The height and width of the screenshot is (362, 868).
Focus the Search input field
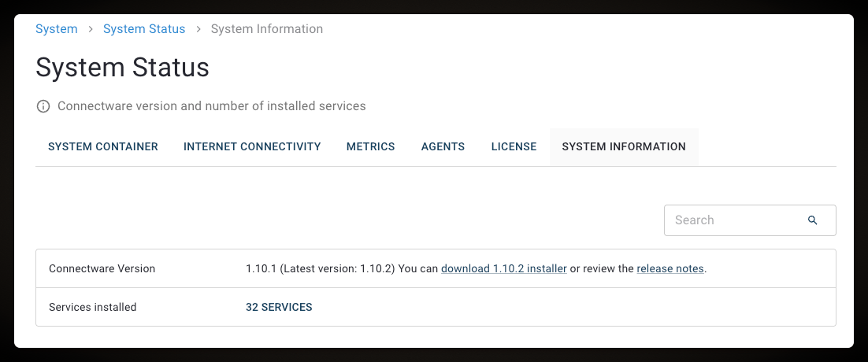[733, 220]
